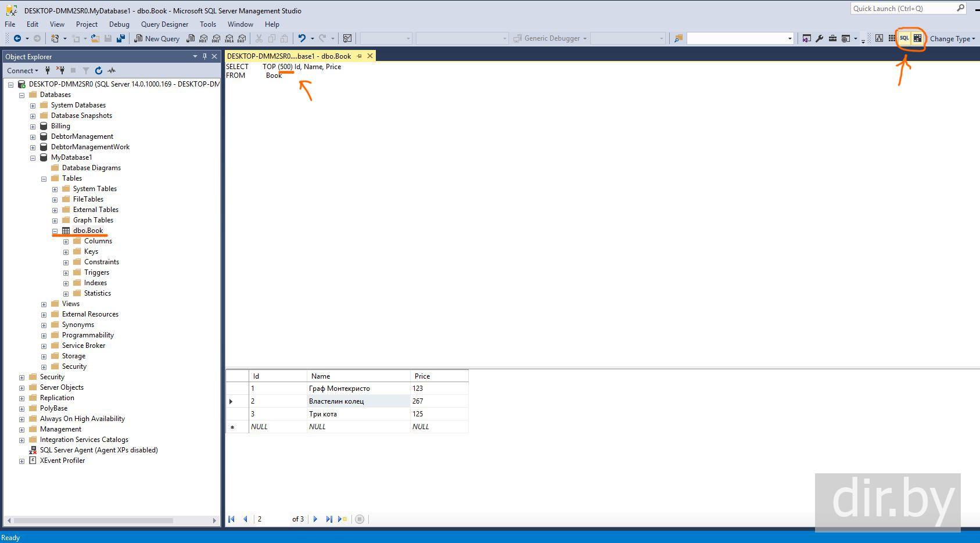The width and height of the screenshot is (980, 543).
Task: Click the search icon in Quick Launch
Action: 961,8
